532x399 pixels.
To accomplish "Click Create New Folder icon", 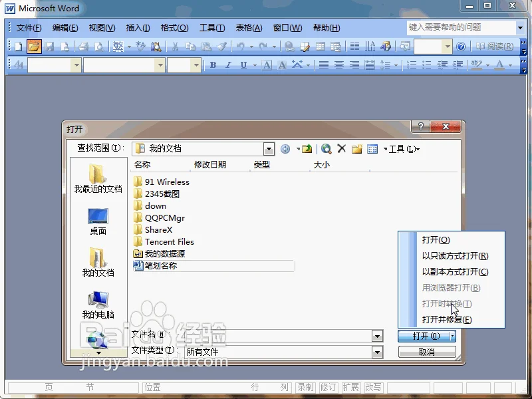I will point(357,149).
